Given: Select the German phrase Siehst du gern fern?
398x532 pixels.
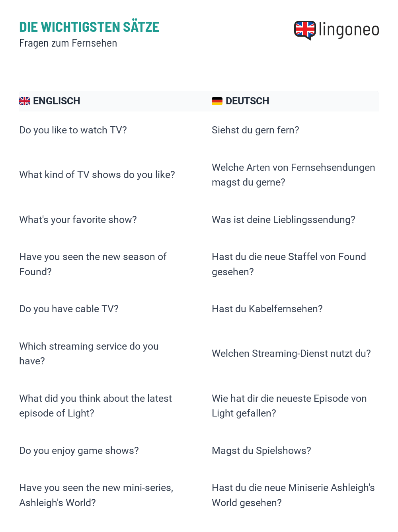Looking at the screenshot, I should tap(256, 130).
